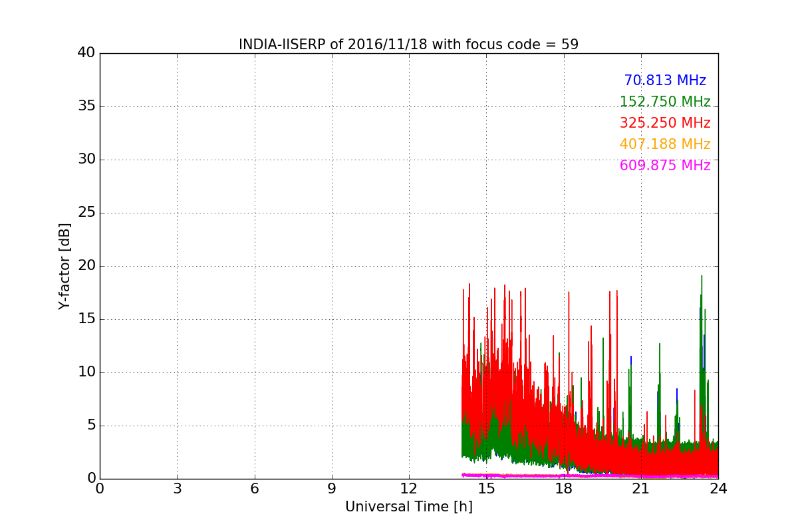Screen dimensions: 798x532
Task: Click the 9 tick on time axis
Action: coord(332,489)
